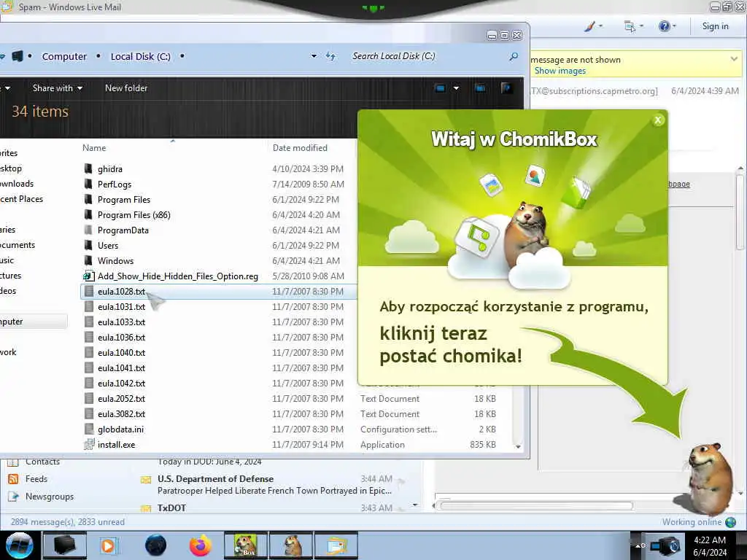
Task: Select eula.1036.txt file
Action: [x=121, y=337]
